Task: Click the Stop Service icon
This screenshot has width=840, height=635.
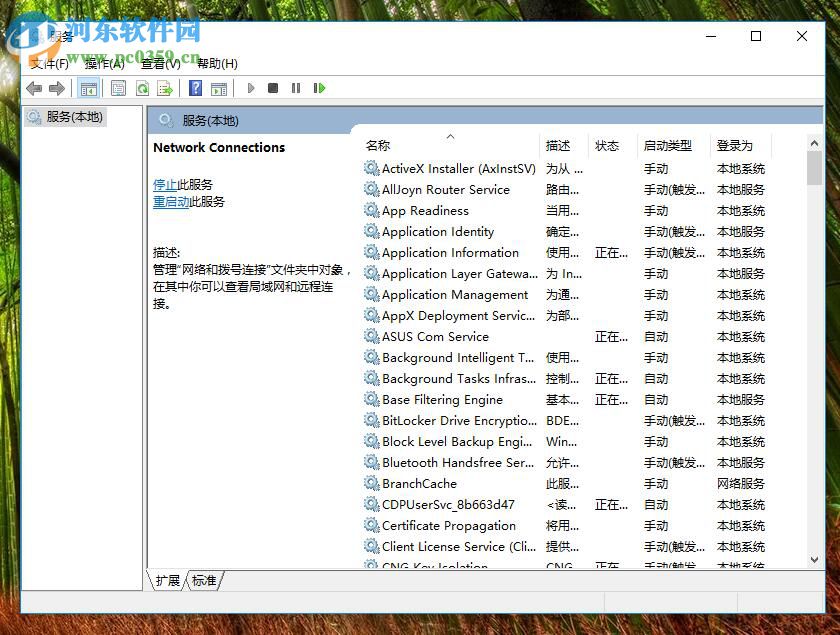Action: coord(272,88)
